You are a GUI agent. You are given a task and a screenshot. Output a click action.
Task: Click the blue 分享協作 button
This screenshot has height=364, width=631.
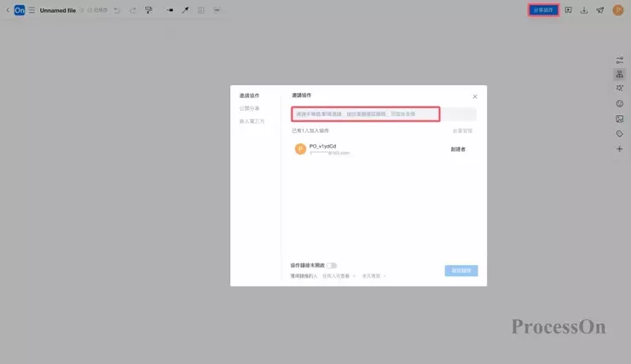click(542, 10)
